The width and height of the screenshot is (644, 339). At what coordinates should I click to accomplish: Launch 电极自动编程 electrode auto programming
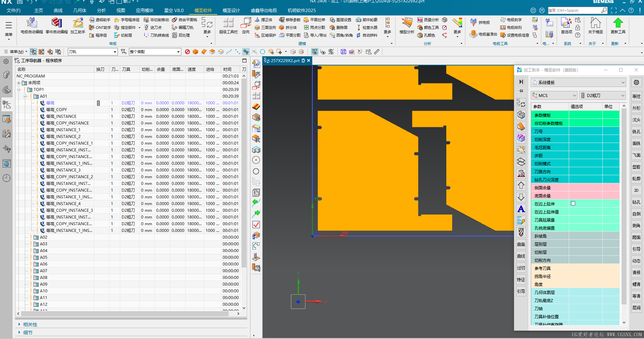click(32, 26)
